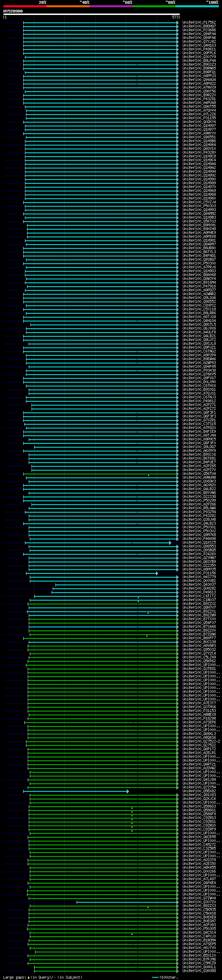
Task: Select hit UniRef100_Q43037
Action: 199,584
